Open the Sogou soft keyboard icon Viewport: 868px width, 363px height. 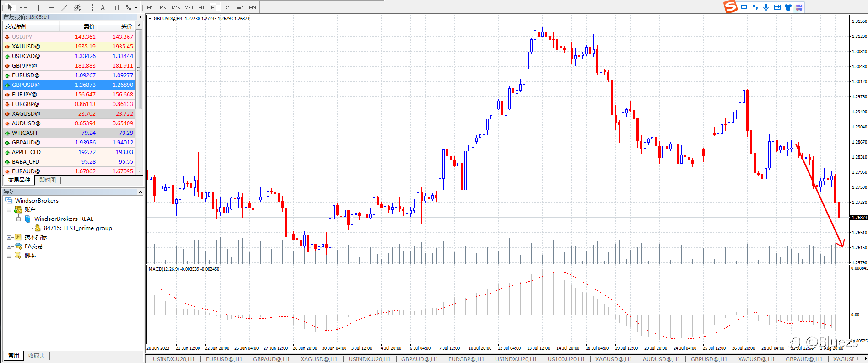click(x=777, y=7)
